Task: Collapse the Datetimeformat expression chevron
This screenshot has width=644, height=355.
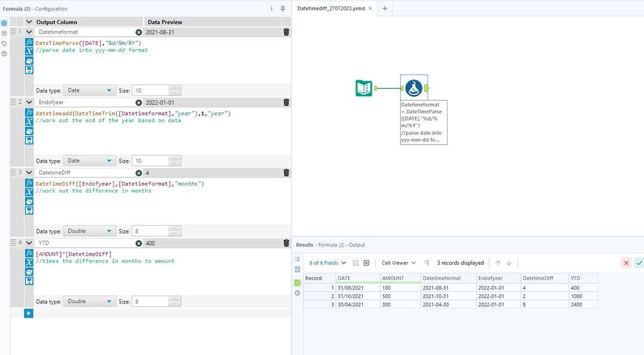Action: [x=29, y=32]
